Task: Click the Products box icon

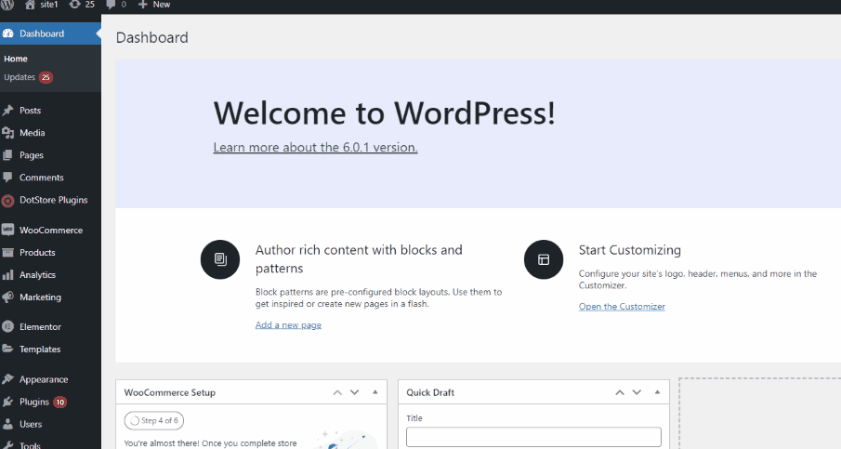Action: click(8, 252)
